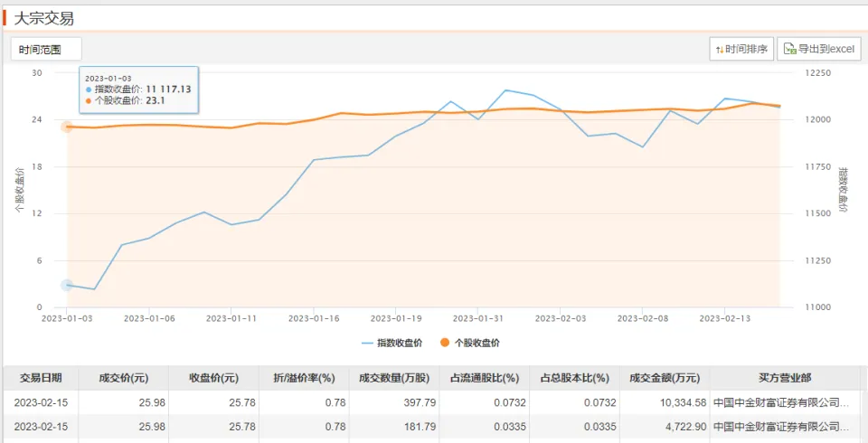The width and height of the screenshot is (868, 443).
Task: Open second row's 中国中金财富证券 buyer link
Action: coord(781,427)
